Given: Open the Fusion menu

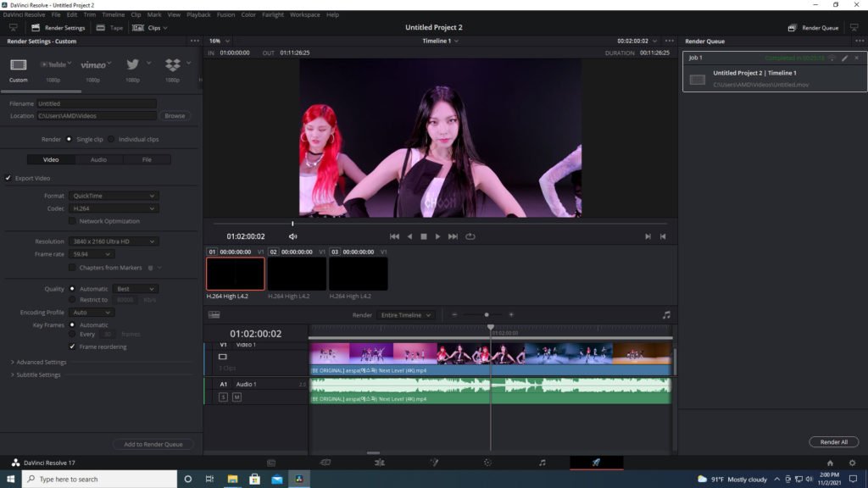Looking at the screenshot, I should [225, 14].
